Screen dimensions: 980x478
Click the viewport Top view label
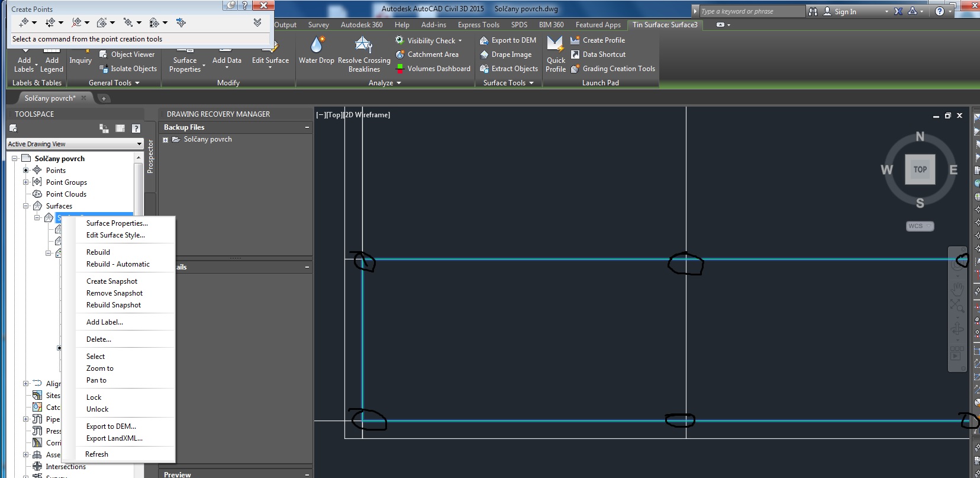point(334,115)
